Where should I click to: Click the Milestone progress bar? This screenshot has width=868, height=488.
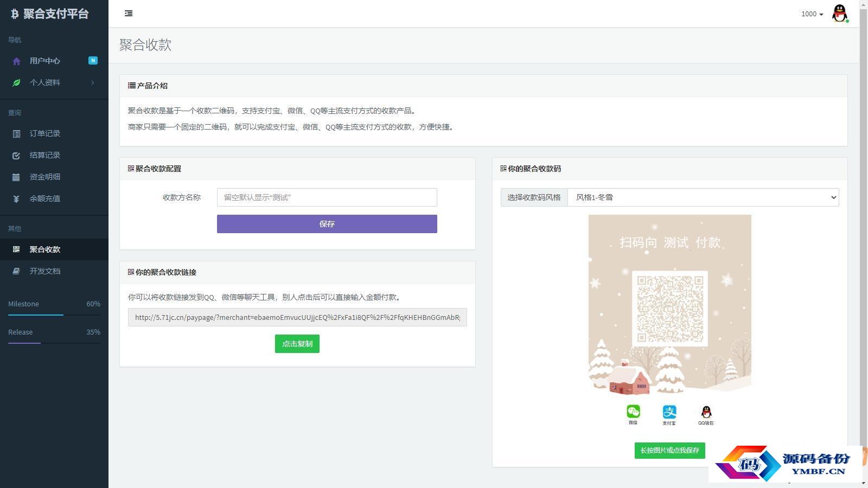coord(54,314)
